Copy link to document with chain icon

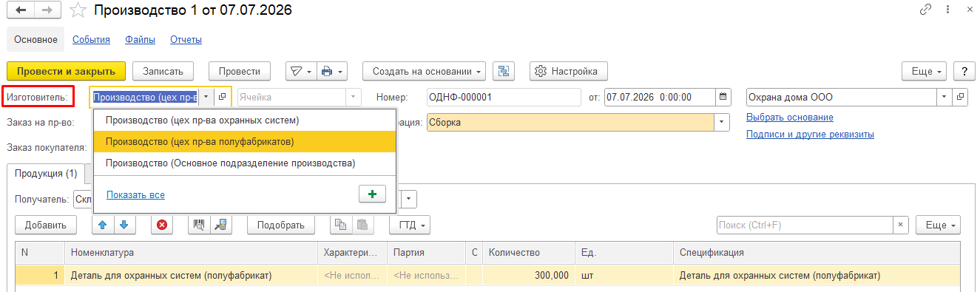point(925,10)
